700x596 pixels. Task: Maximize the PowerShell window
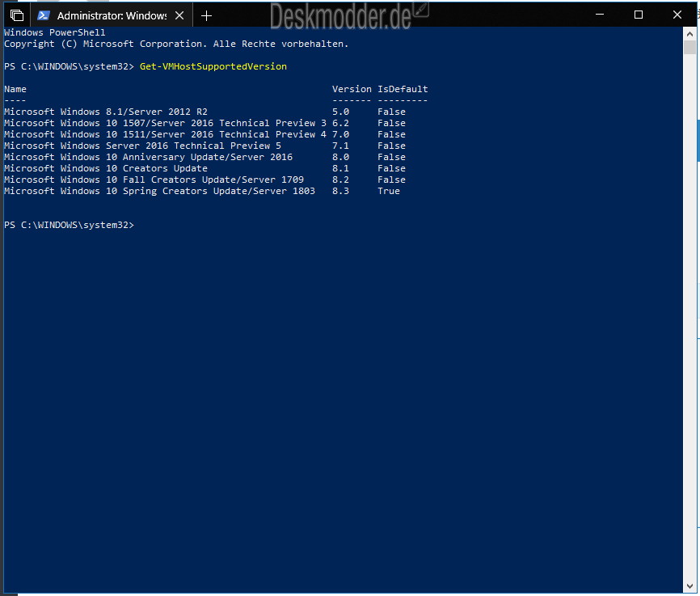coord(639,15)
